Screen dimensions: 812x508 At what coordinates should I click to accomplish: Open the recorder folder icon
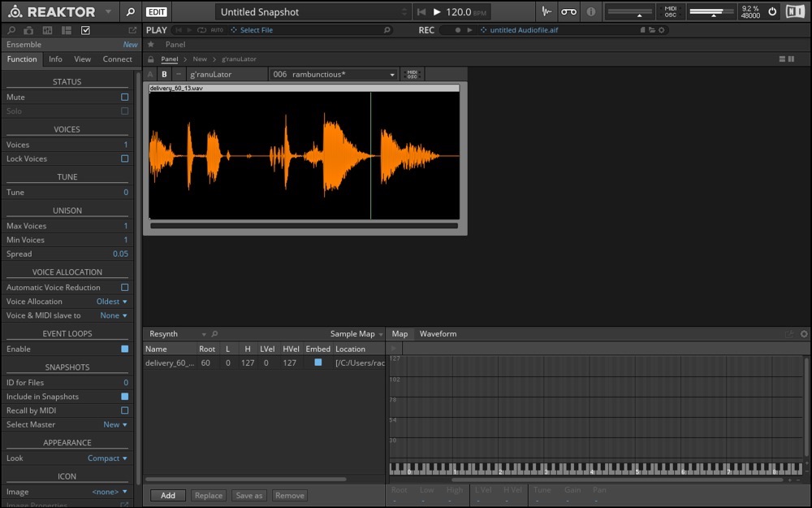coord(652,30)
